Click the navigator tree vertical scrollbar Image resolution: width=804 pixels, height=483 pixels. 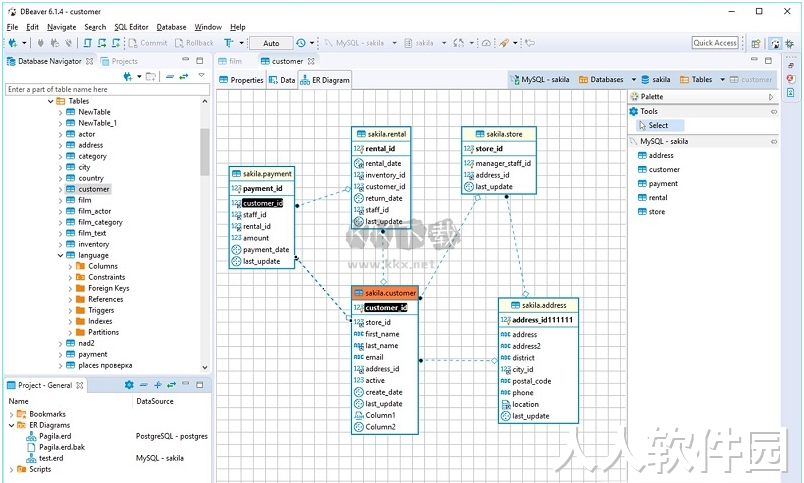205,152
